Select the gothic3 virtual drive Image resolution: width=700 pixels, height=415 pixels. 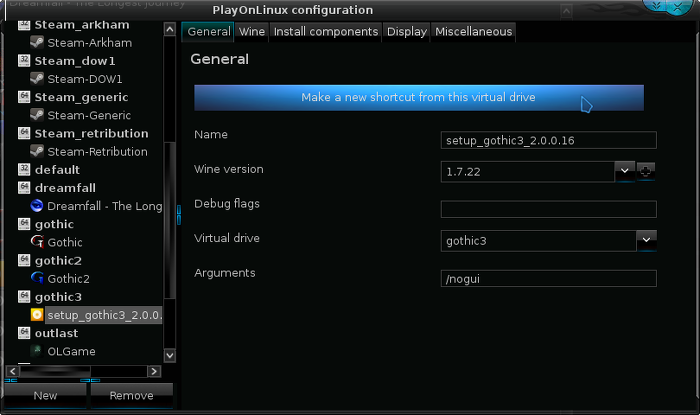coord(58,297)
